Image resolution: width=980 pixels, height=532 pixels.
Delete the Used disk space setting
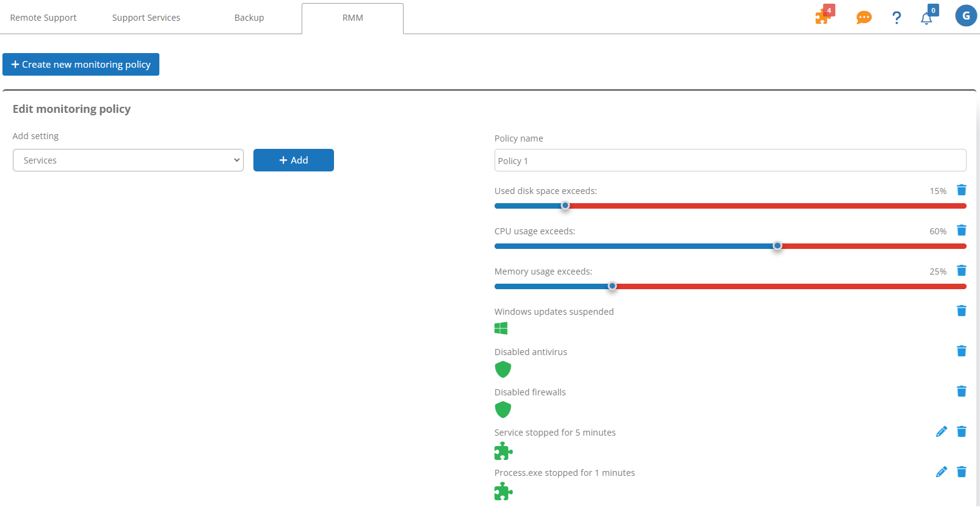tap(961, 190)
